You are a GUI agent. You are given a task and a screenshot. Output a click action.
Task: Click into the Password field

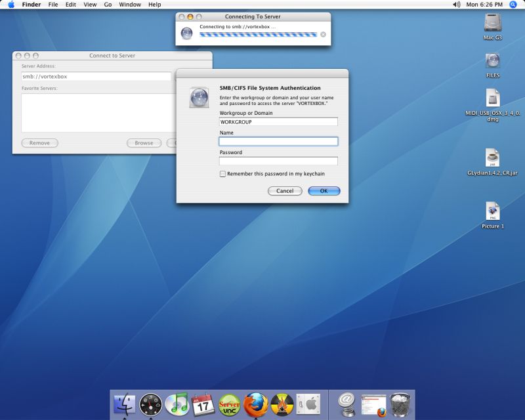278,161
